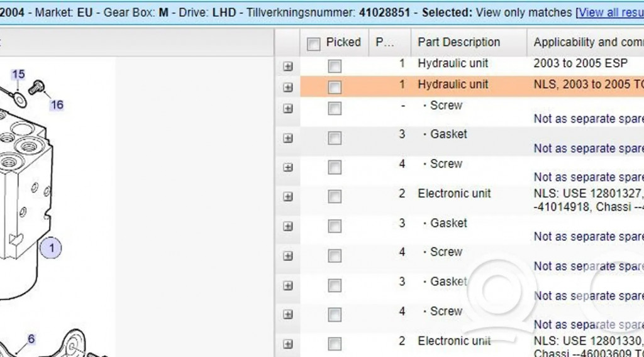Click part number 1 bubble in diagram

[52, 248]
